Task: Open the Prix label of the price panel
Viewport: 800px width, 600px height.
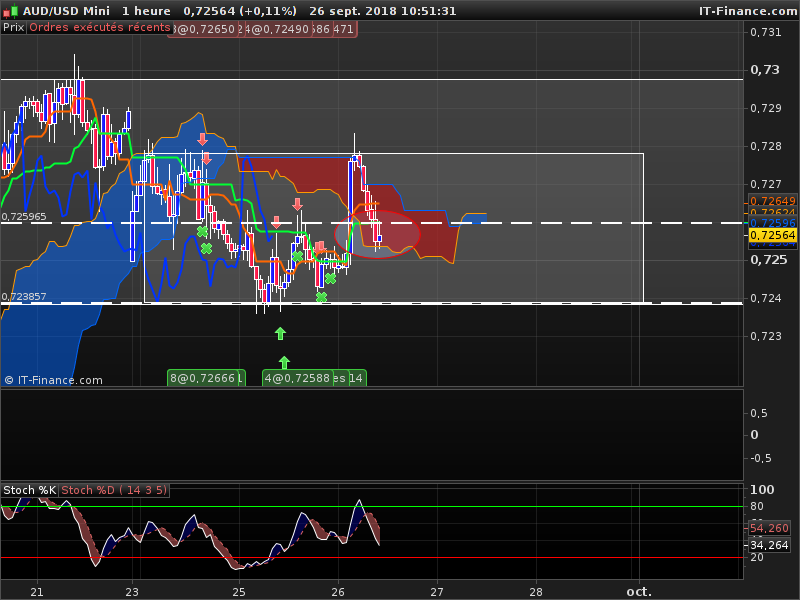Action: (x=13, y=28)
